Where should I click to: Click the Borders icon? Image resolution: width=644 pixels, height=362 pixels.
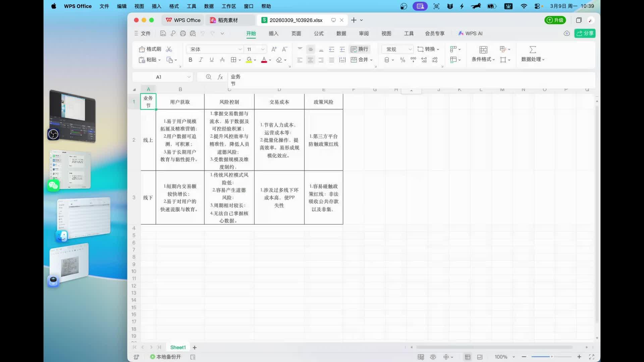(233, 60)
